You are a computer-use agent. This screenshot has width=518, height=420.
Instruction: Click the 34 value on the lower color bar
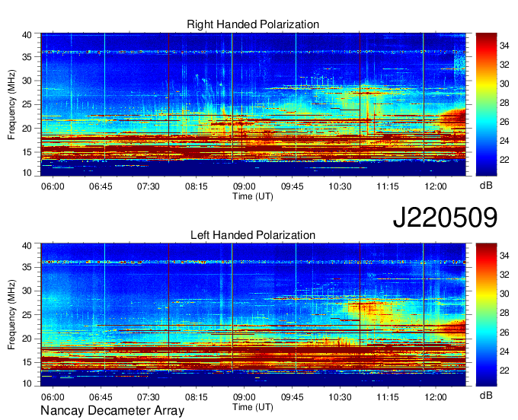tap(504, 256)
